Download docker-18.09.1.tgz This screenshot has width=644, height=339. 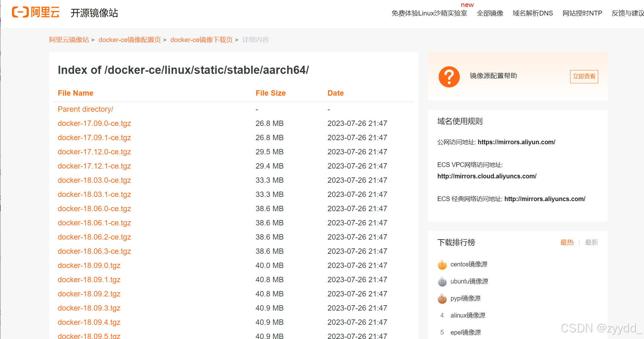pos(89,280)
